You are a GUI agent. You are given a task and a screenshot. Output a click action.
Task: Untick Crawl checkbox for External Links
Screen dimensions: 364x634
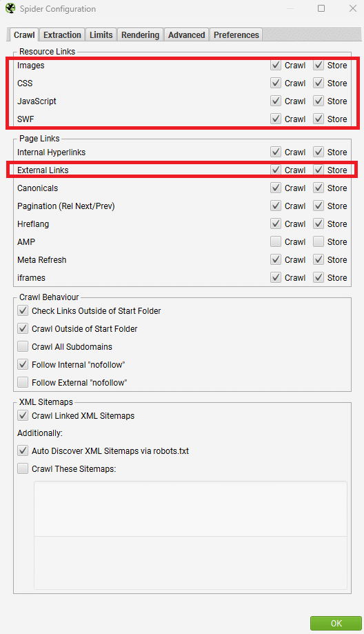click(x=276, y=170)
